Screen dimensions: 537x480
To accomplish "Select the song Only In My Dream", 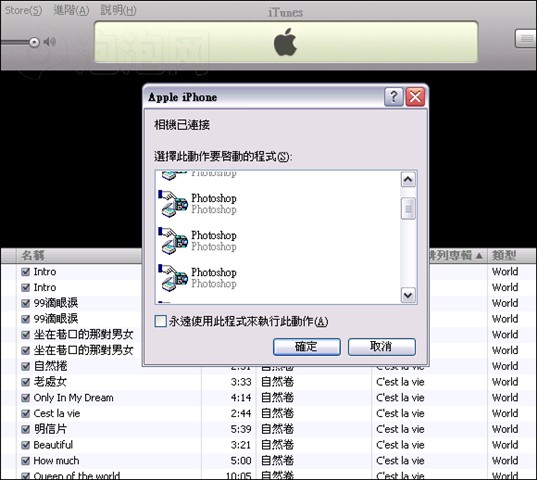I will pyautogui.click(x=73, y=398).
